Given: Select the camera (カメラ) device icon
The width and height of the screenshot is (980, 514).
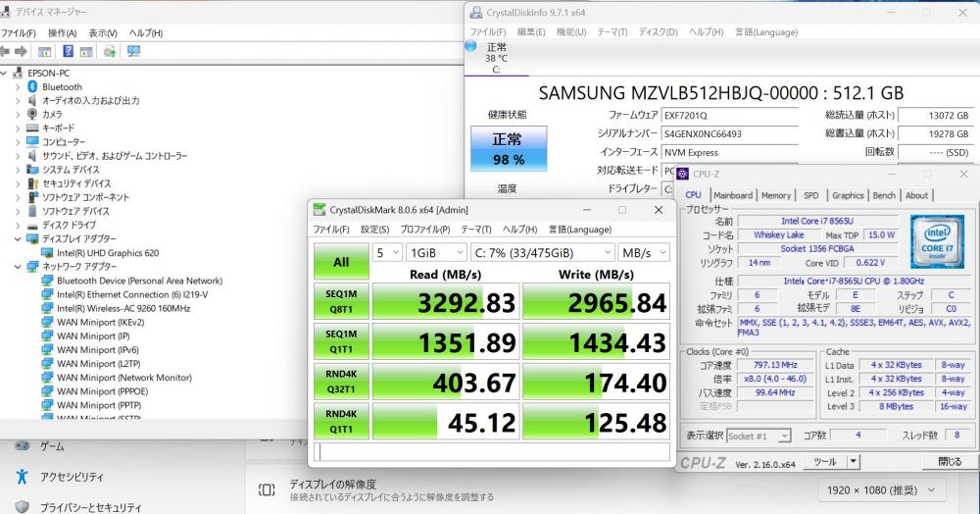Looking at the screenshot, I should [x=32, y=114].
